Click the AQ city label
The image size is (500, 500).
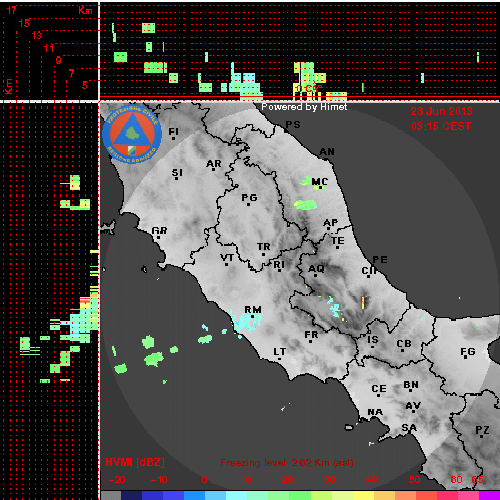click(x=316, y=269)
